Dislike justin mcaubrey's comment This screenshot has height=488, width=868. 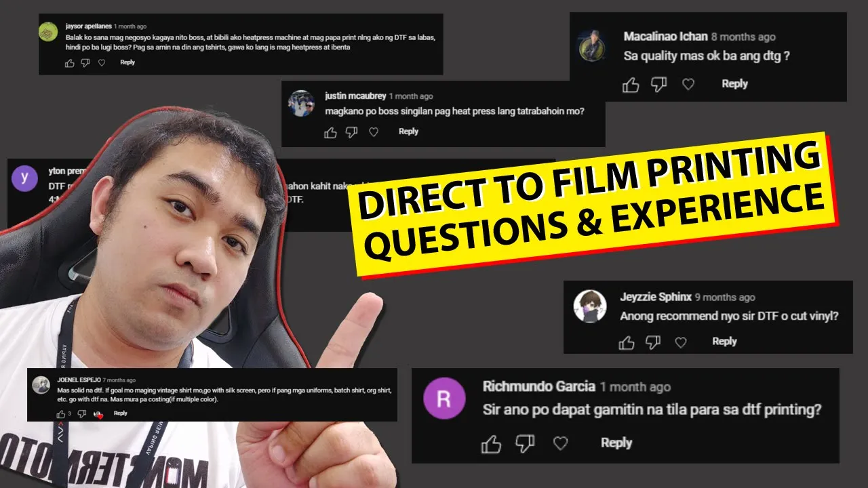[351, 132]
